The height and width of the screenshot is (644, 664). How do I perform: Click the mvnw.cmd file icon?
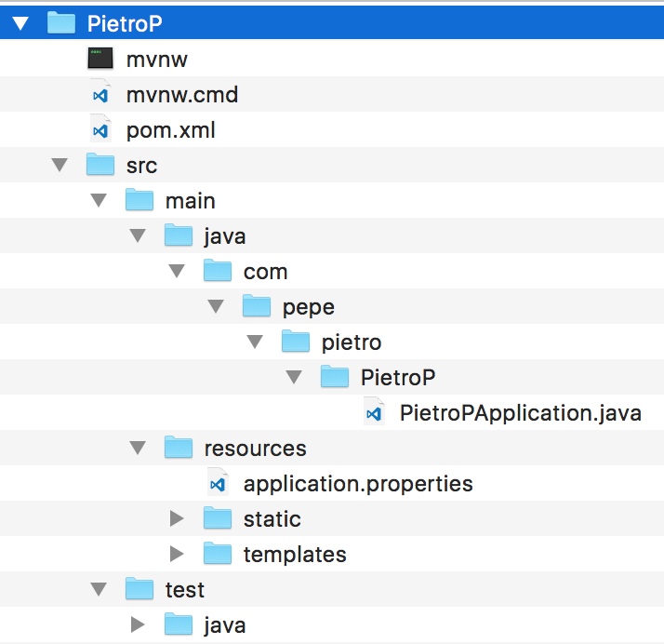pos(100,95)
